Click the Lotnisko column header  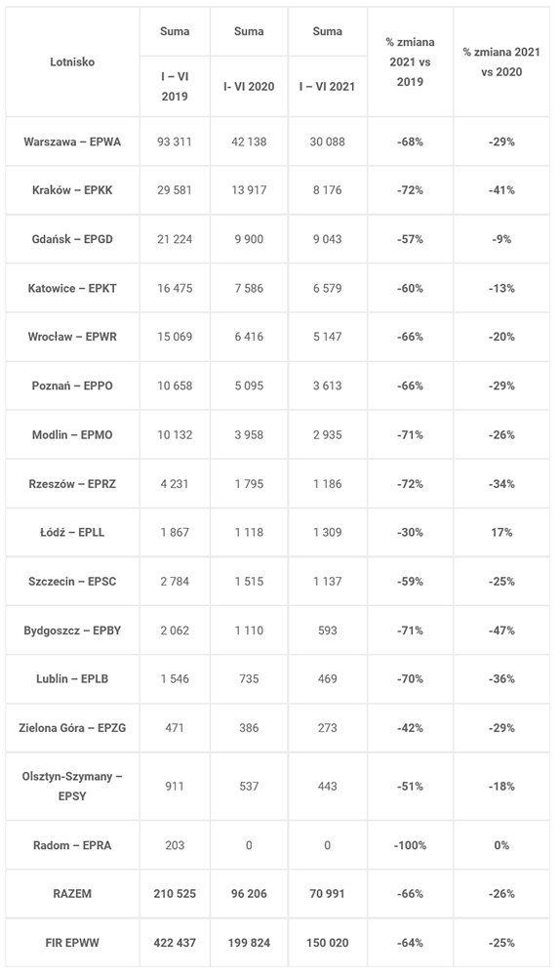click(72, 62)
